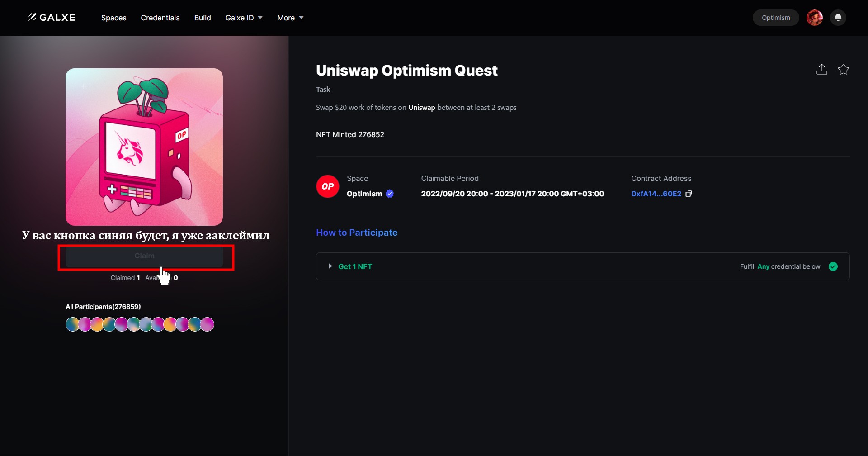Favorite the quest with star icon
Screen dimensions: 868x456
844,69
